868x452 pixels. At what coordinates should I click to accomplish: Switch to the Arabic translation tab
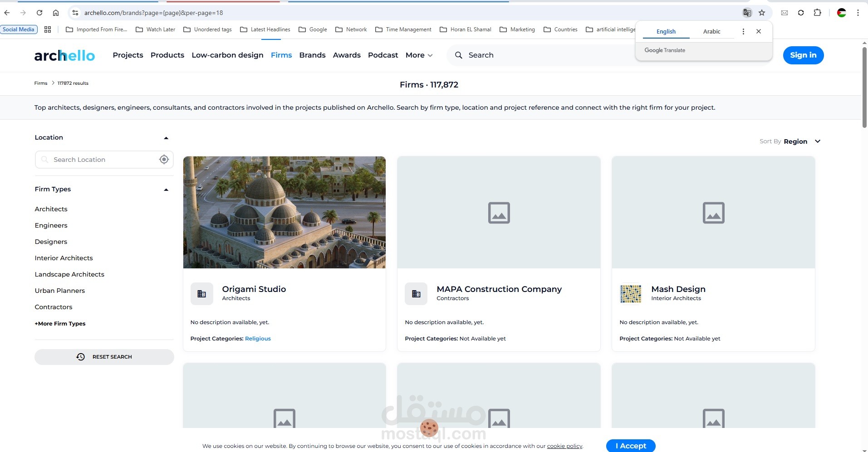point(711,31)
